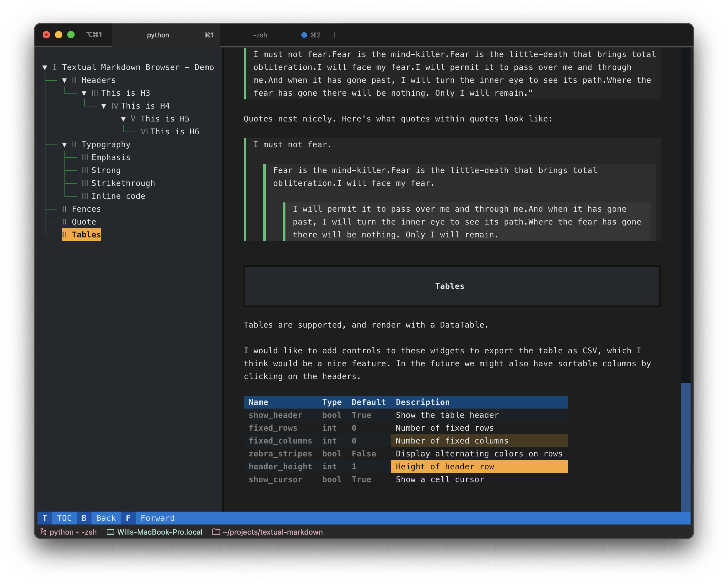Click the ⌥⌘1 window shortcut label
This screenshot has height=584, width=728.
coord(94,34)
